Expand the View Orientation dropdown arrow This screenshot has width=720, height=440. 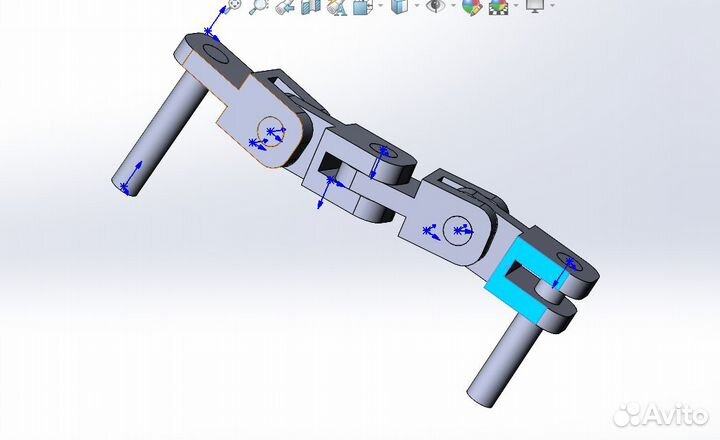tap(380, 7)
